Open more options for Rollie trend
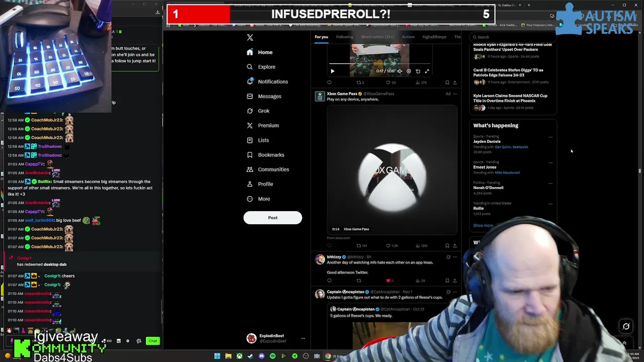 pos(550,204)
